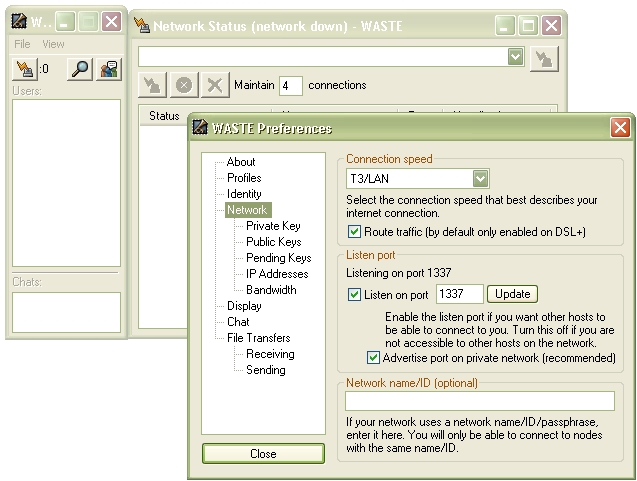The image size is (637, 481).
Task: Click the round disconnect icon in Network Status
Action: [184, 85]
